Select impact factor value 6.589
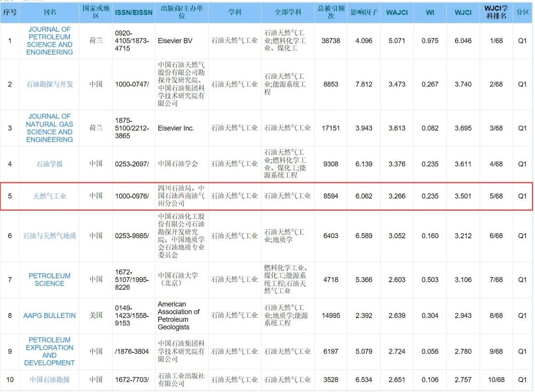Image resolution: width=535 pixels, height=392 pixels. click(364, 236)
